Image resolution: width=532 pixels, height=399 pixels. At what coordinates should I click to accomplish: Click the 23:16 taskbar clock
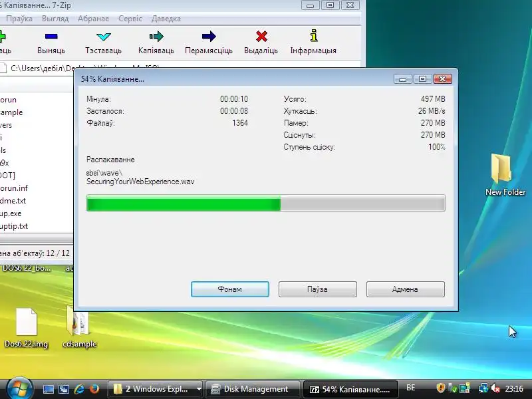click(514, 388)
